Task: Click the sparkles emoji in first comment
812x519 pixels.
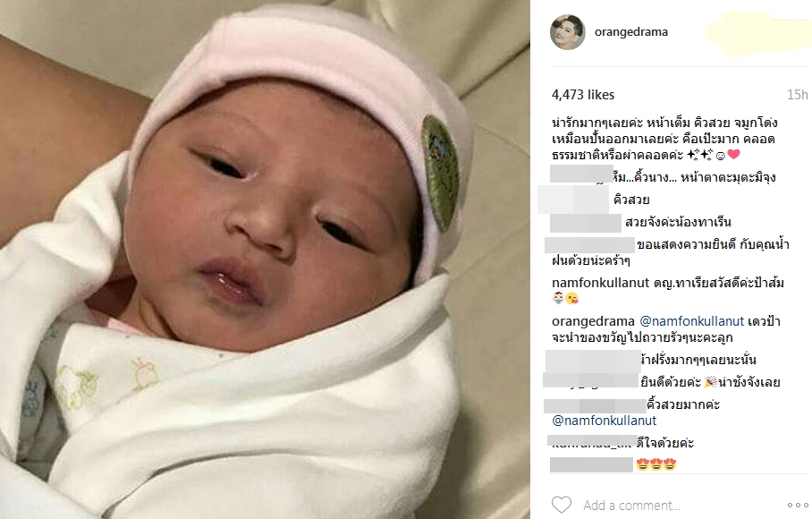Action: (x=699, y=154)
